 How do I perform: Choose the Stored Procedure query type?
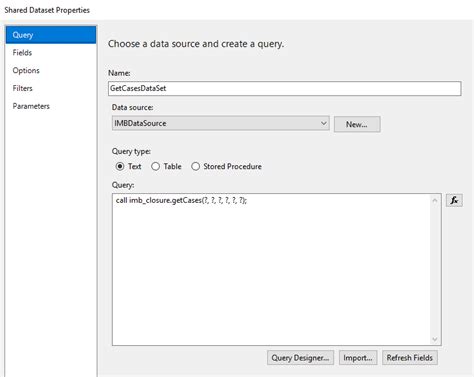click(x=195, y=166)
